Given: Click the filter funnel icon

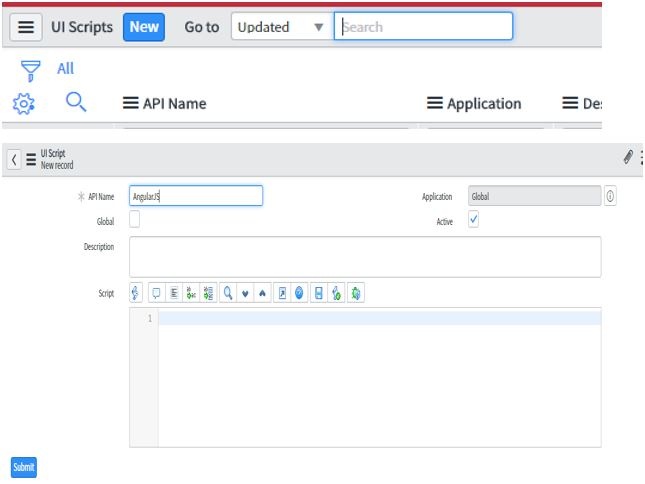Looking at the screenshot, I should coord(31,70).
